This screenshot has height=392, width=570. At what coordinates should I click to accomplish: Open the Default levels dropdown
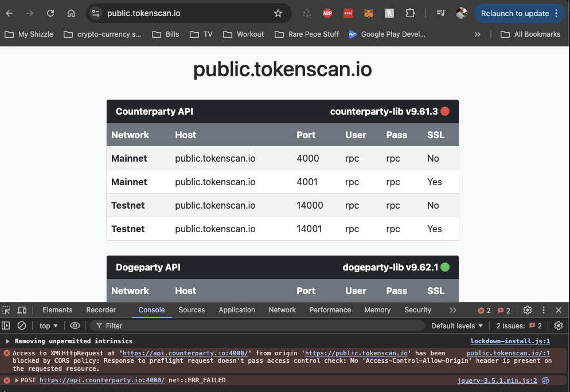[x=457, y=326]
